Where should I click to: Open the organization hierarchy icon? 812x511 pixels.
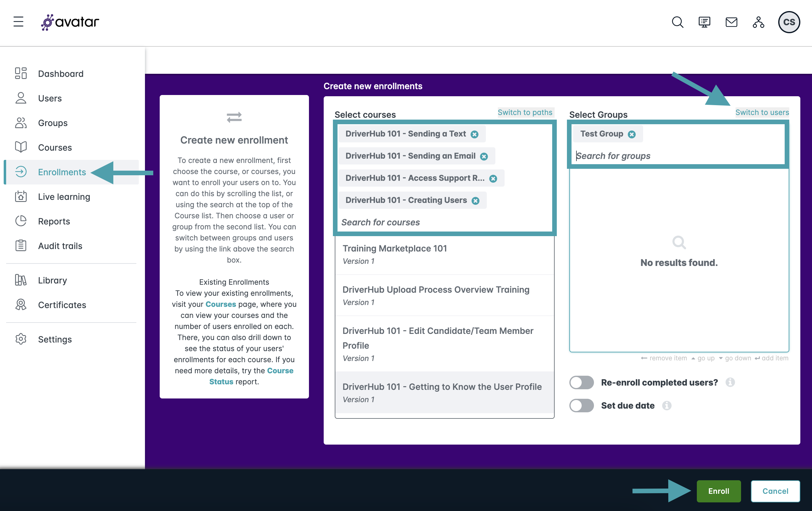pos(758,22)
